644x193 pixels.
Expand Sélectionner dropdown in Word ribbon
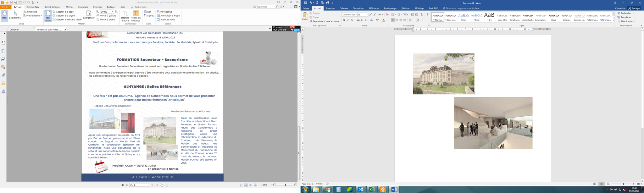pyautogui.click(x=633, y=21)
